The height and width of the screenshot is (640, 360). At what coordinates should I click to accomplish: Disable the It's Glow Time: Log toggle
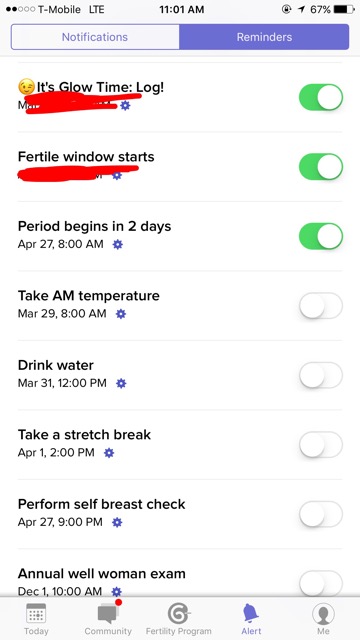click(x=321, y=97)
